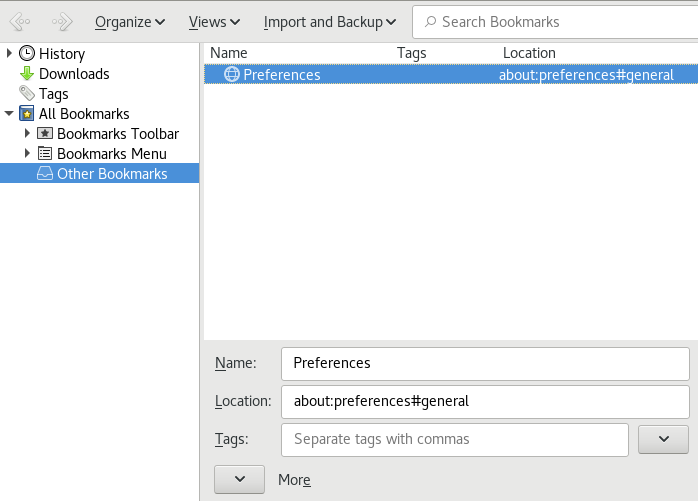Click the Tags label icon

tap(27, 94)
